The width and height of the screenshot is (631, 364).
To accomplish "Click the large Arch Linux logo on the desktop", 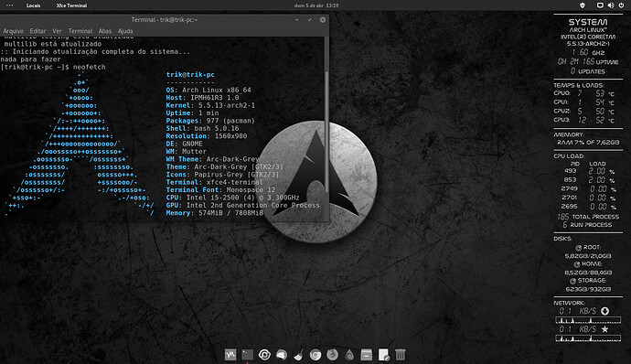I will tap(315, 182).
